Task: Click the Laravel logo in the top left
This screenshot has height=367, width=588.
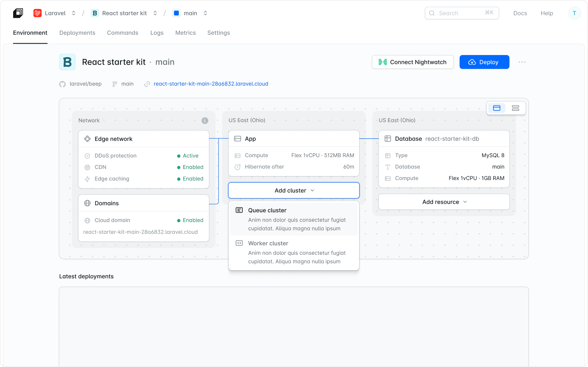Action: [x=38, y=13]
